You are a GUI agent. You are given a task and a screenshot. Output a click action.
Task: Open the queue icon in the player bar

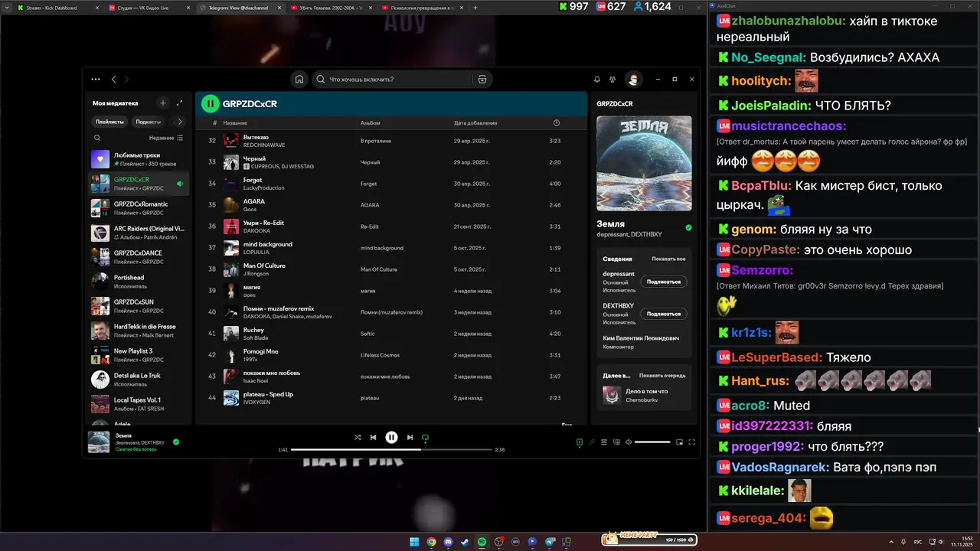pyautogui.click(x=604, y=442)
